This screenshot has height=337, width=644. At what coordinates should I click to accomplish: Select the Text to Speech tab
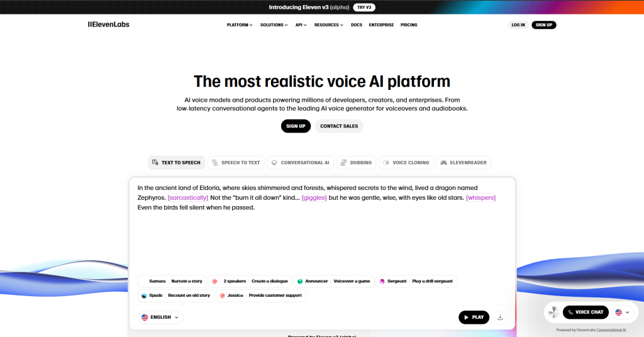177,163
